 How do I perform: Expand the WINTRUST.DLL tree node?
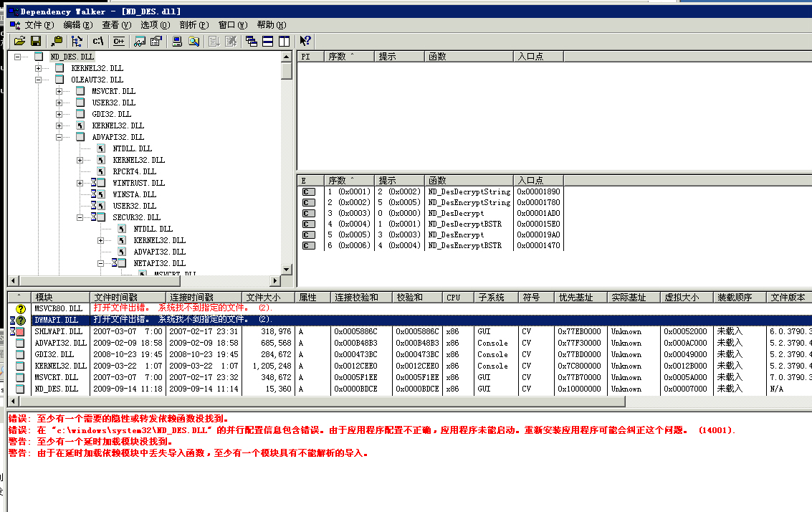click(80, 183)
